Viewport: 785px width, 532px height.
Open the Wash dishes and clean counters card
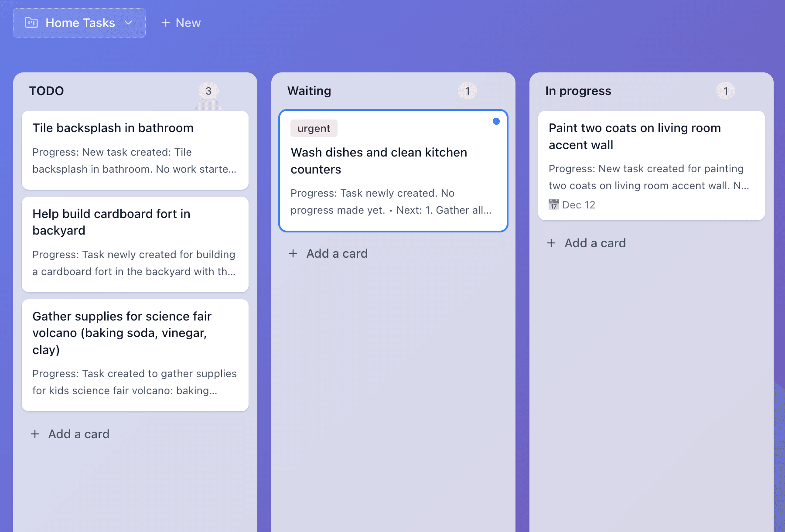click(x=393, y=170)
